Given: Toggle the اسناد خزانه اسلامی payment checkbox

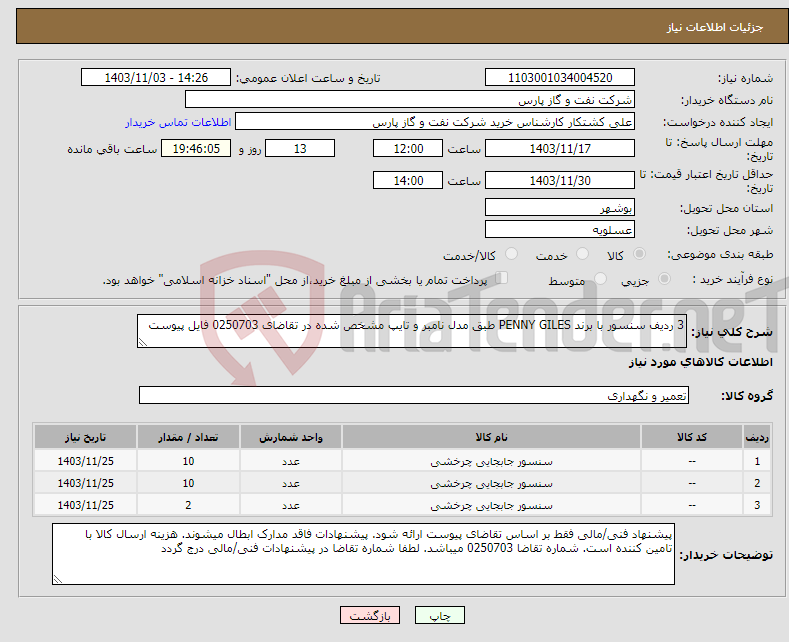Looking at the screenshot, I should point(503,280).
